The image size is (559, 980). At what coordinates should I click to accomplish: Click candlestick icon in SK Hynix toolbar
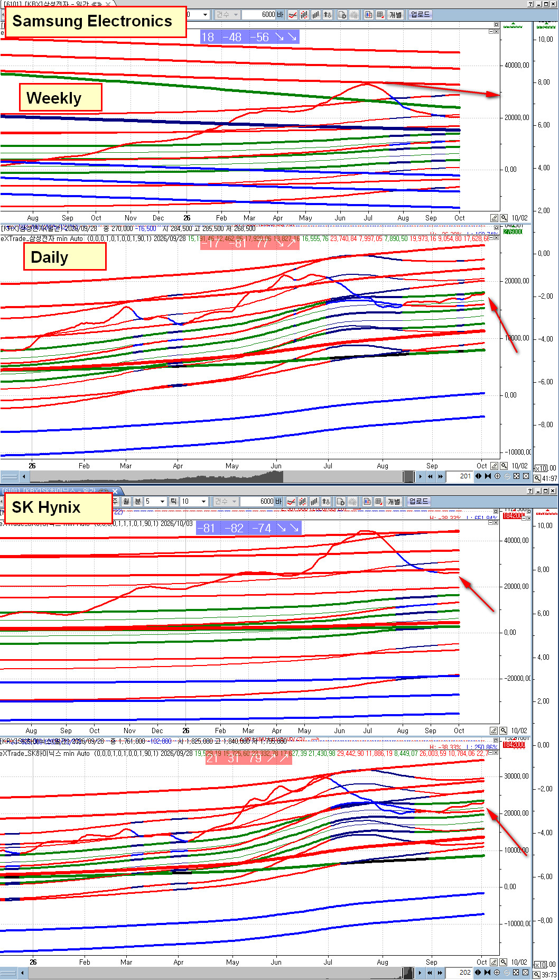click(303, 502)
